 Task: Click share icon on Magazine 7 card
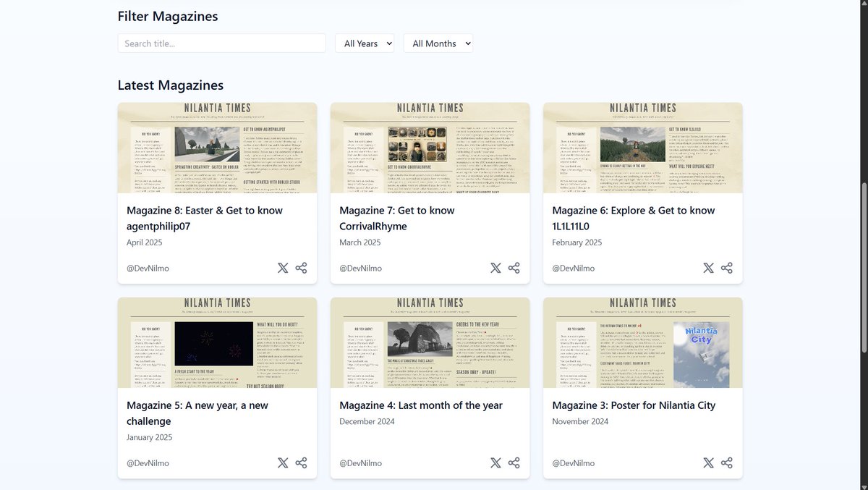514,268
